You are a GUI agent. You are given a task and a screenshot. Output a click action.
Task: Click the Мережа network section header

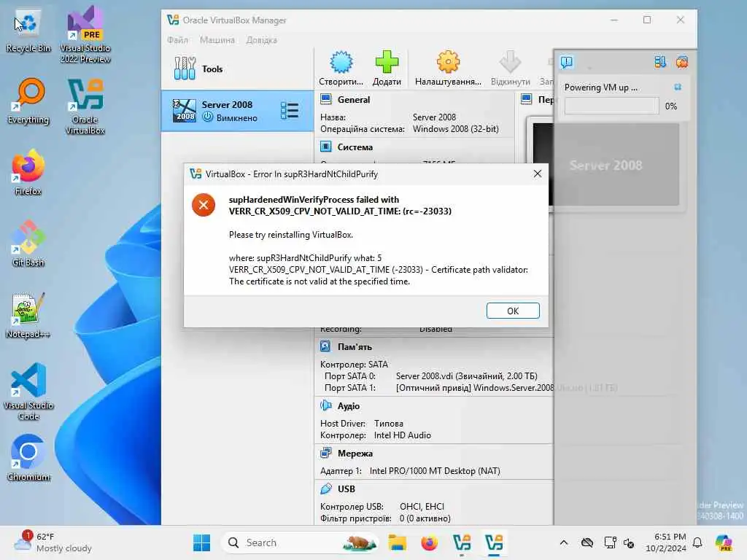click(355, 454)
